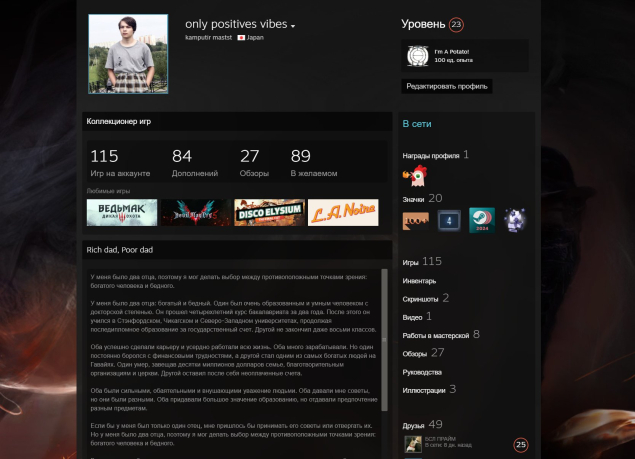This screenshot has height=459, width=635.
Task: Open the I'm A Potato badge icon
Action: 417,56
